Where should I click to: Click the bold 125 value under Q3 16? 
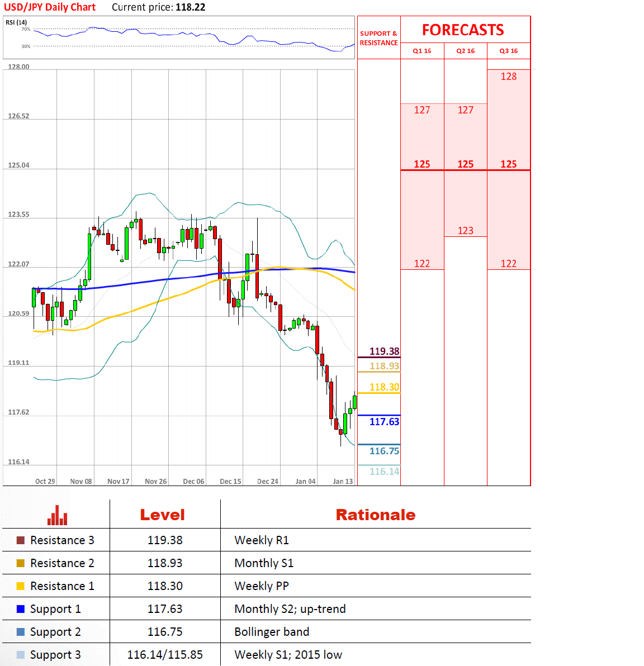point(508,164)
